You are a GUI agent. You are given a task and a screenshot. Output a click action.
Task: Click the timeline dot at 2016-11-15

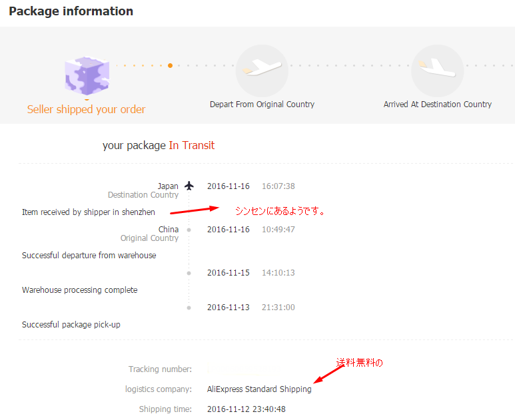click(189, 273)
